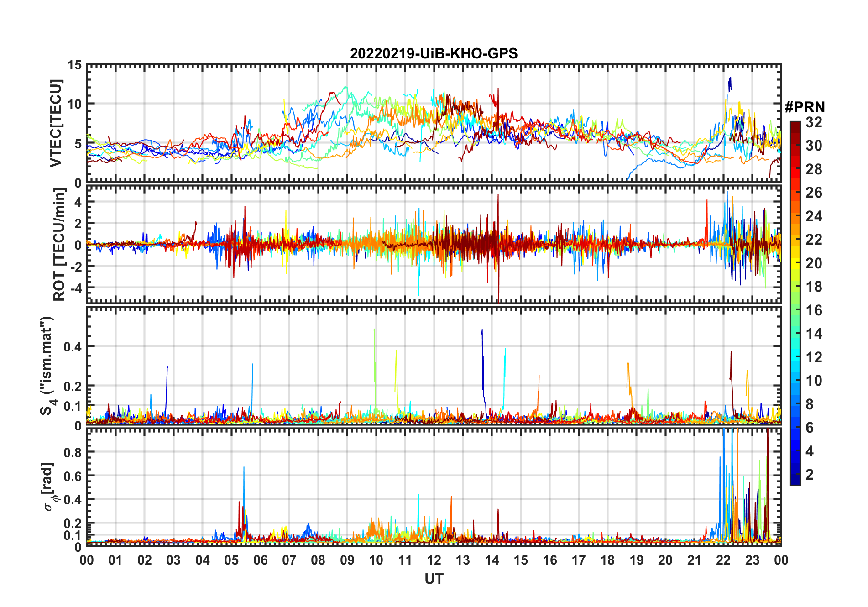Screen dimensions: 868x607
Task: Click x-axis tick label 04
Action: pyautogui.click(x=203, y=560)
